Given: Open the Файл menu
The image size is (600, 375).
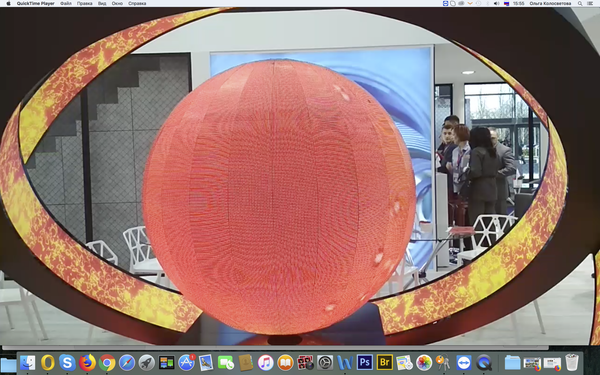Looking at the screenshot, I should point(66,3).
